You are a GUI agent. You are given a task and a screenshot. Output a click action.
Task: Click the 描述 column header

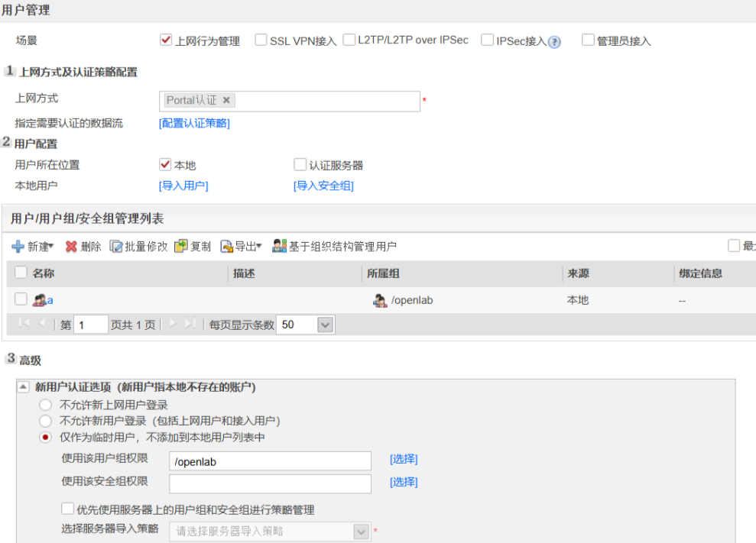[x=244, y=273]
